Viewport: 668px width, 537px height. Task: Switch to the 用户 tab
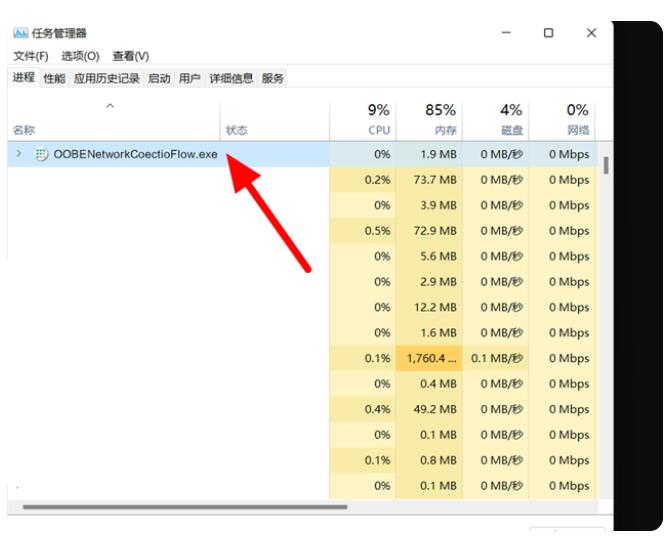(x=189, y=78)
